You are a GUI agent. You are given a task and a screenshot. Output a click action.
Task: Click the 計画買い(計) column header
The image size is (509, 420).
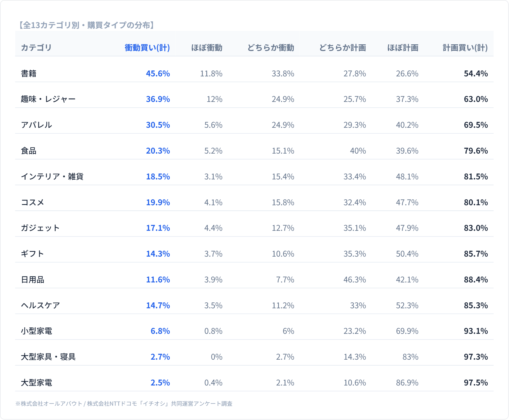tap(465, 48)
